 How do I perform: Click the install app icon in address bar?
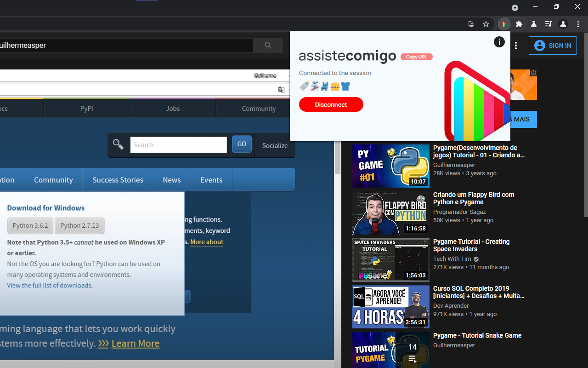pyautogui.click(x=471, y=24)
